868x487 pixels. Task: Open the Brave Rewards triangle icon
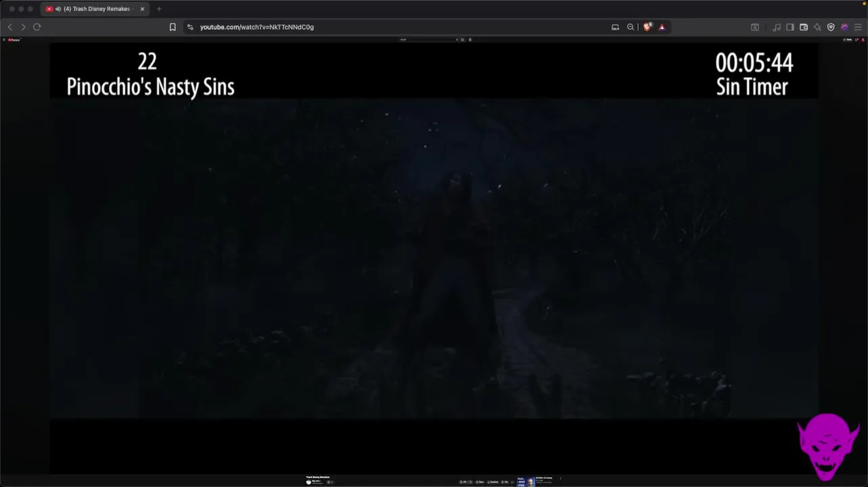(662, 27)
